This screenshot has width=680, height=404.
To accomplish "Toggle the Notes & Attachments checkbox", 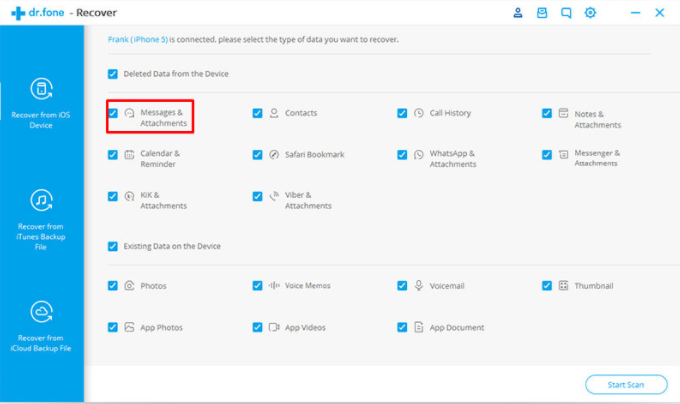I will tap(547, 113).
